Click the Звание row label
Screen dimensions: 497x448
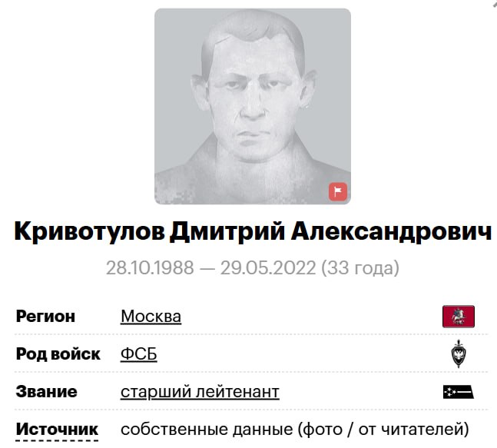pos(47,392)
